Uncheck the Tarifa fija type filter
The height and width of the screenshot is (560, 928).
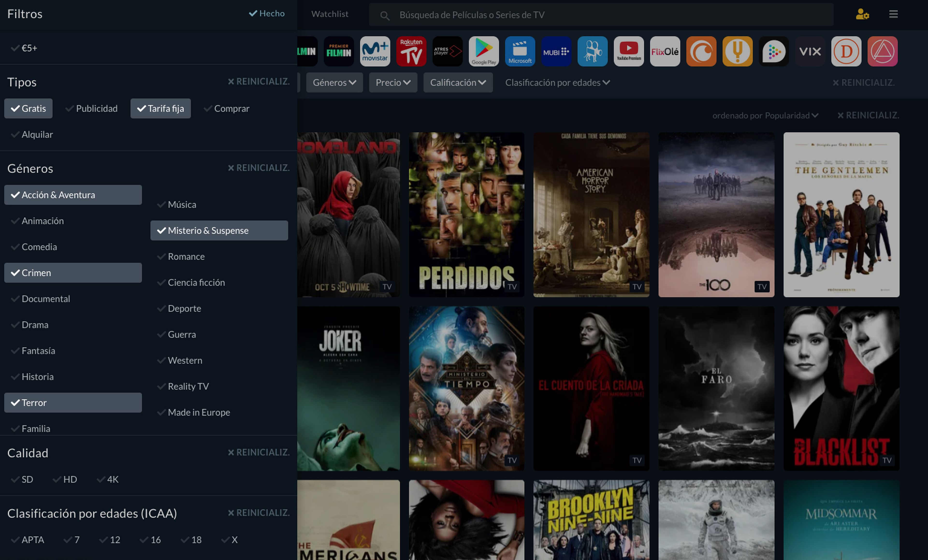pyautogui.click(x=160, y=108)
